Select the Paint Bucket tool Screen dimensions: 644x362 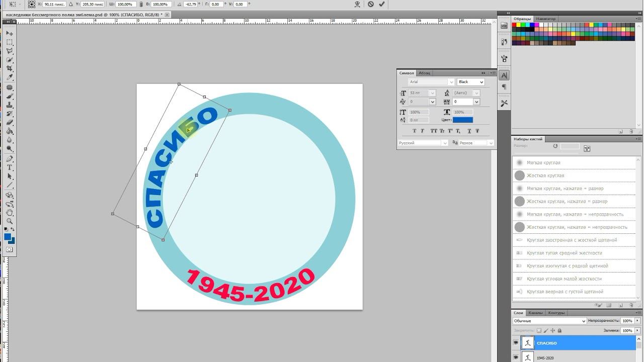(10, 131)
